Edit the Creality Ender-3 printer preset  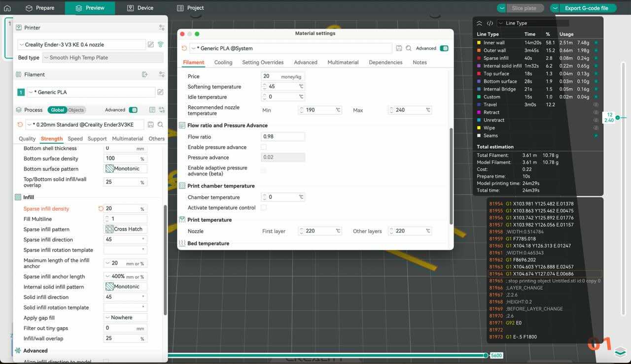151,44
